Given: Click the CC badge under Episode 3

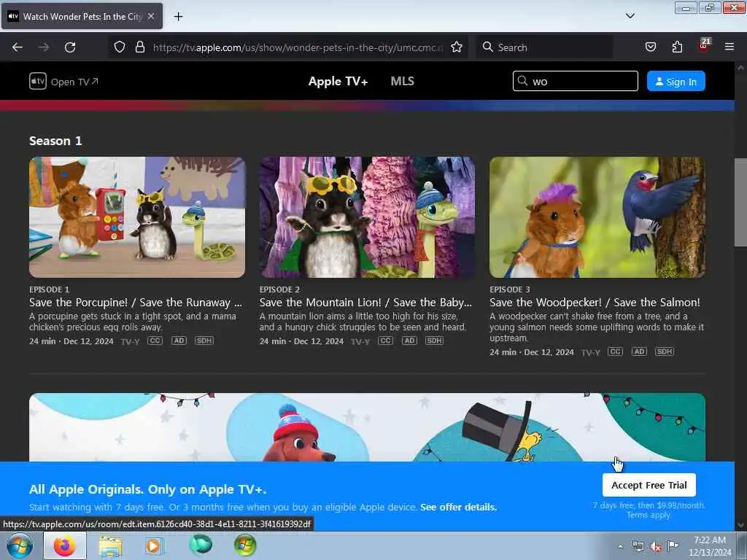Looking at the screenshot, I should click(616, 351).
